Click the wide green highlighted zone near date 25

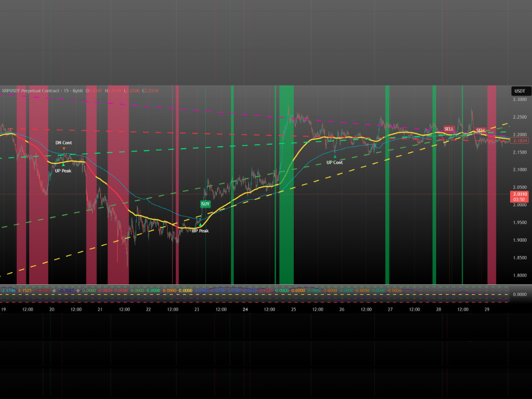286,185
